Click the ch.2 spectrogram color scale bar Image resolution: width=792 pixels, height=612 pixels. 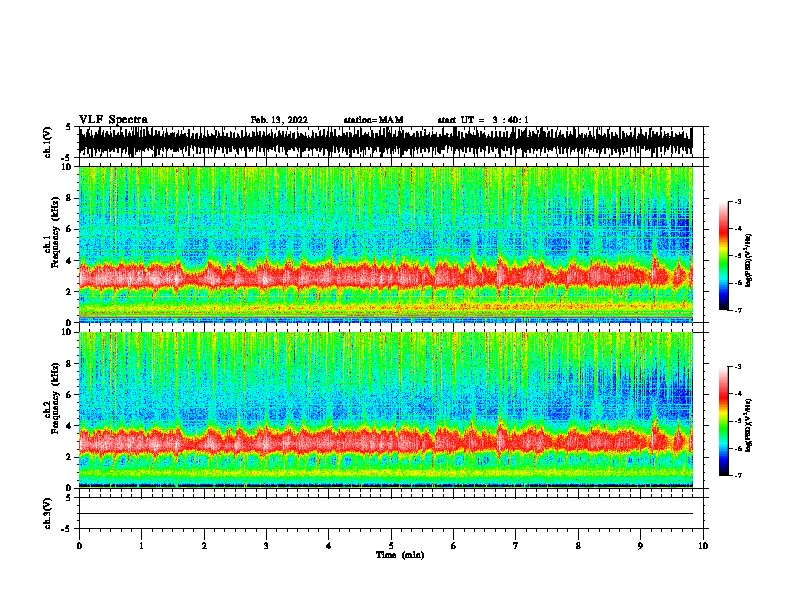[x=723, y=421]
